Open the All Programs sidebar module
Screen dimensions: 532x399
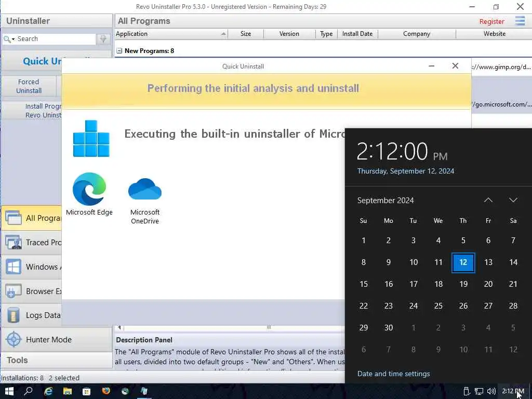click(x=32, y=218)
